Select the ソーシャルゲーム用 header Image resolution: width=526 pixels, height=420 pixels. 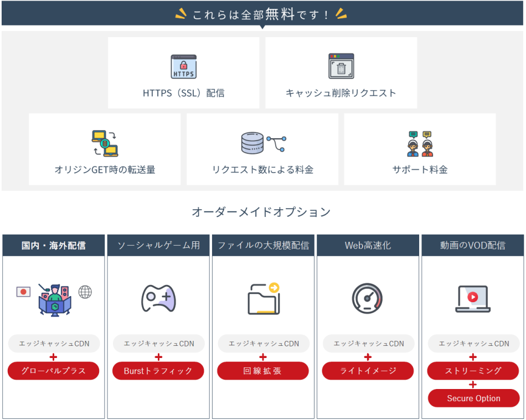(x=158, y=245)
